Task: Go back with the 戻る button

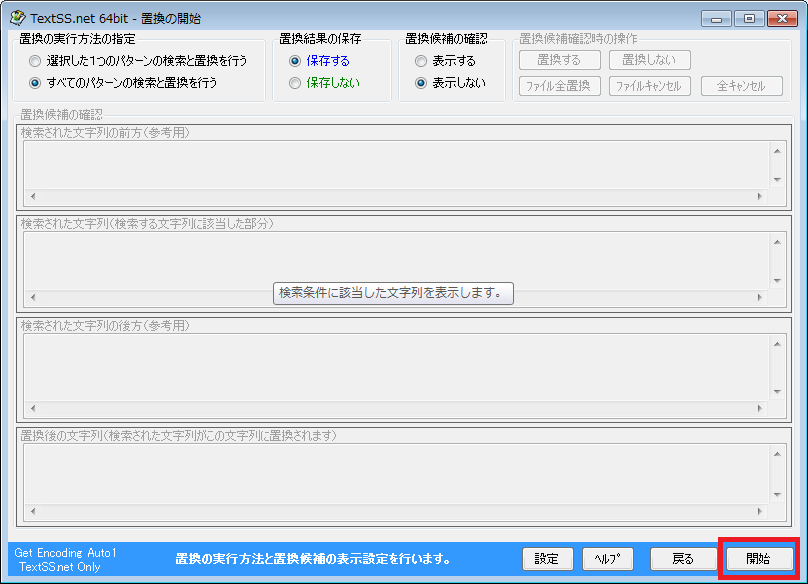Action: [x=684, y=559]
